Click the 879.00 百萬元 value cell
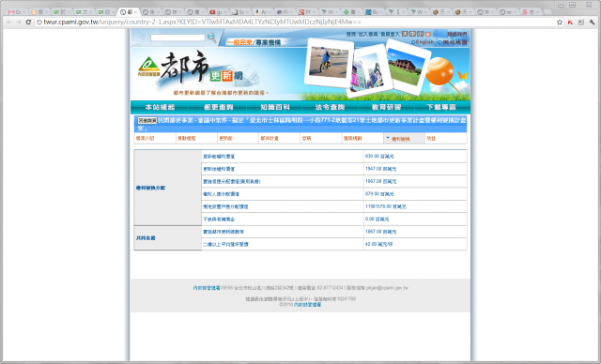 [x=415, y=194]
